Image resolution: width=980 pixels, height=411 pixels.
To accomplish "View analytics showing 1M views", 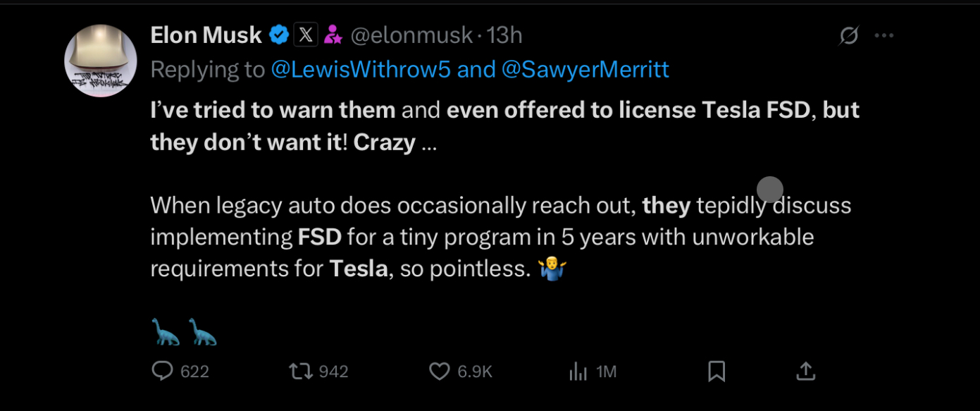I will pyautogui.click(x=578, y=372).
